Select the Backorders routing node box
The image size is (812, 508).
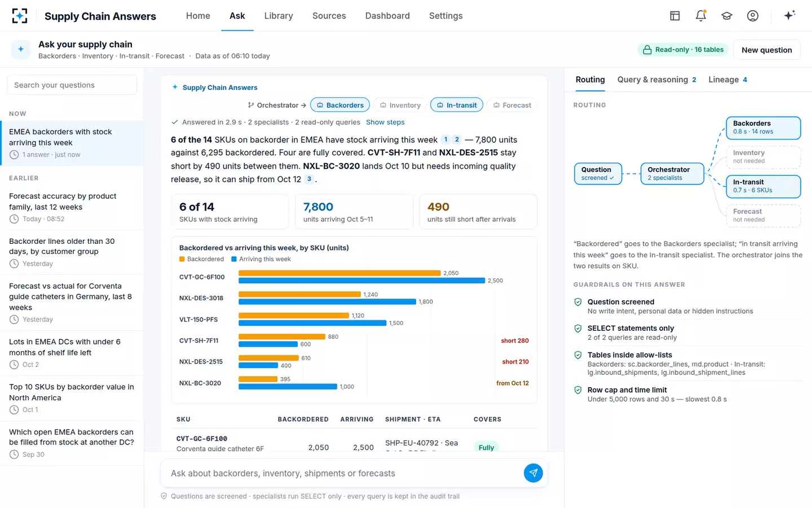(x=764, y=128)
